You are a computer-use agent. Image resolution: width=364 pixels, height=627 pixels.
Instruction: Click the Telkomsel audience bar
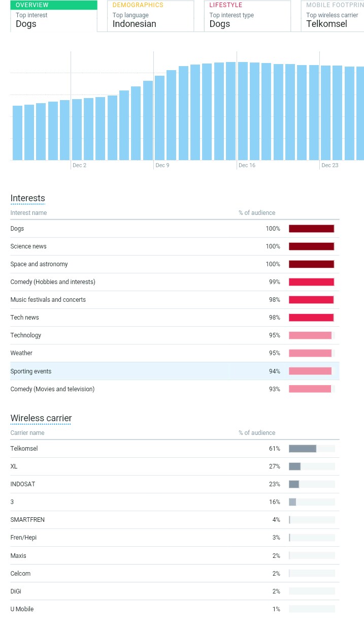coord(303,449)
